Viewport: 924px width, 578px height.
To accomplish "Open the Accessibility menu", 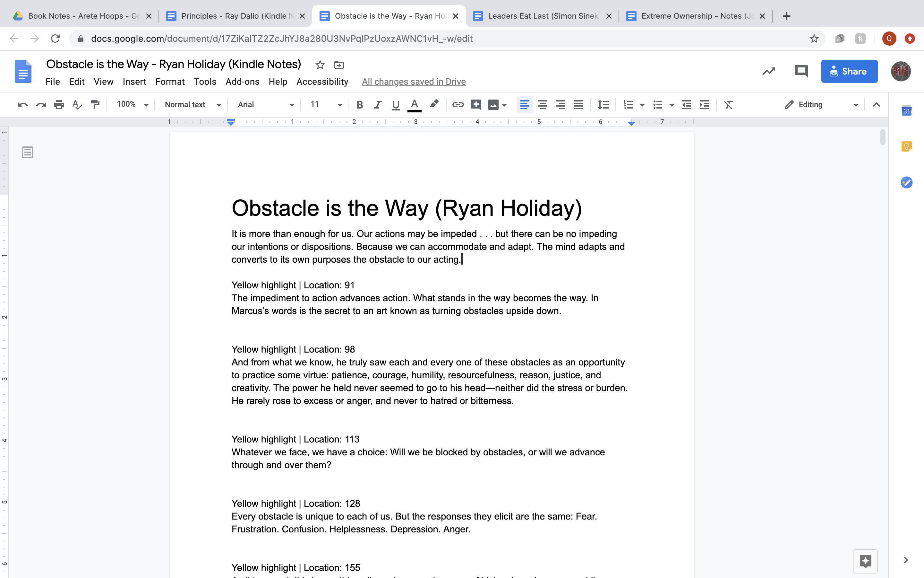I will point(322,82).
